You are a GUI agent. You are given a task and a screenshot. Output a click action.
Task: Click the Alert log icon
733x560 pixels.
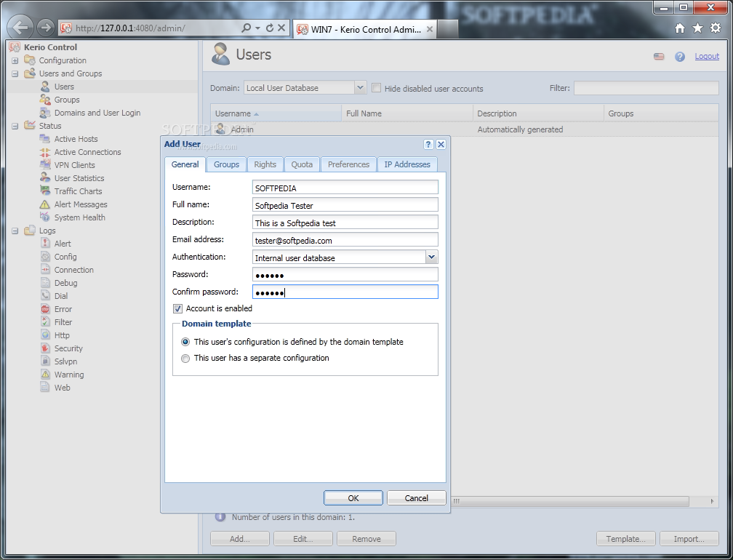(45, 244)
